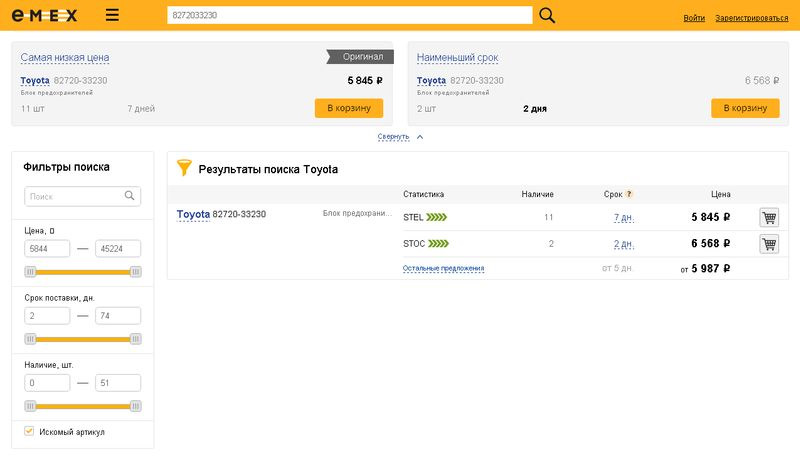Click the 7 дн. delivery term link
The height and width of the screenshot is (460, 800).
[623, 217]
